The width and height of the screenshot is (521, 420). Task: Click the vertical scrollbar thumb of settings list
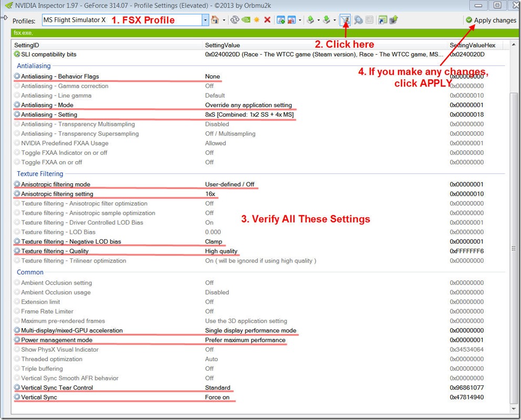513,248
